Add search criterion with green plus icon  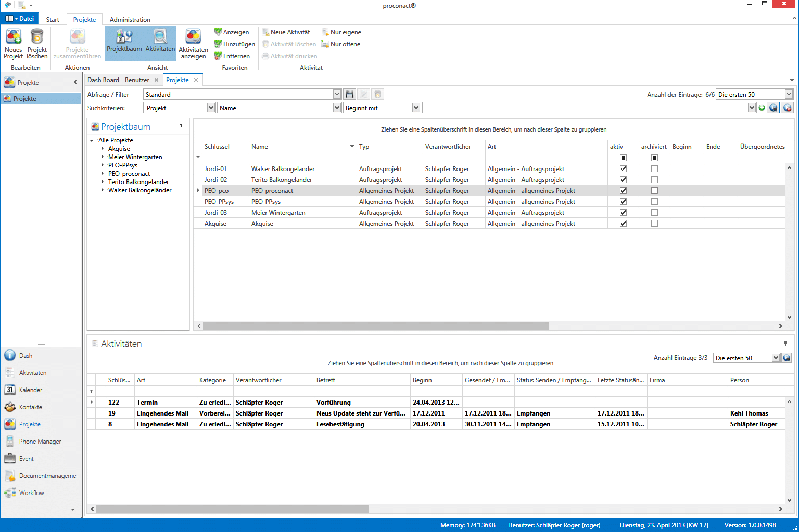[x=762, y=108]
